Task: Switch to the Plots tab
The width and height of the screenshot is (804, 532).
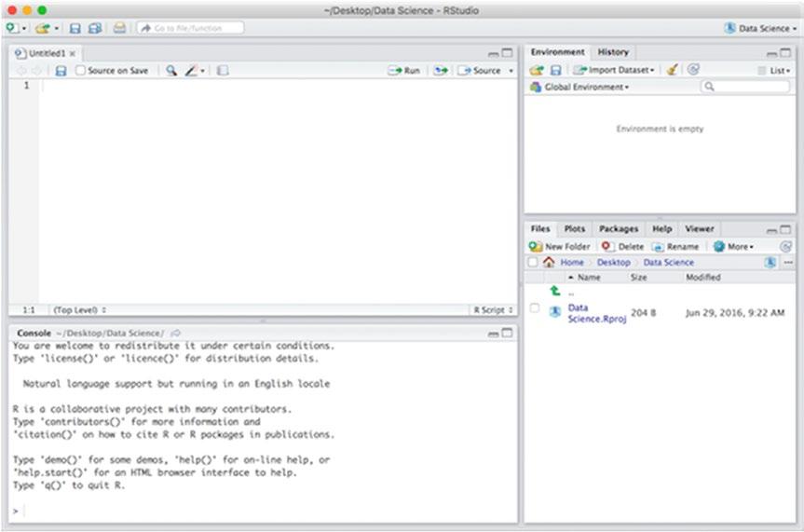Action: pos(574,229)
